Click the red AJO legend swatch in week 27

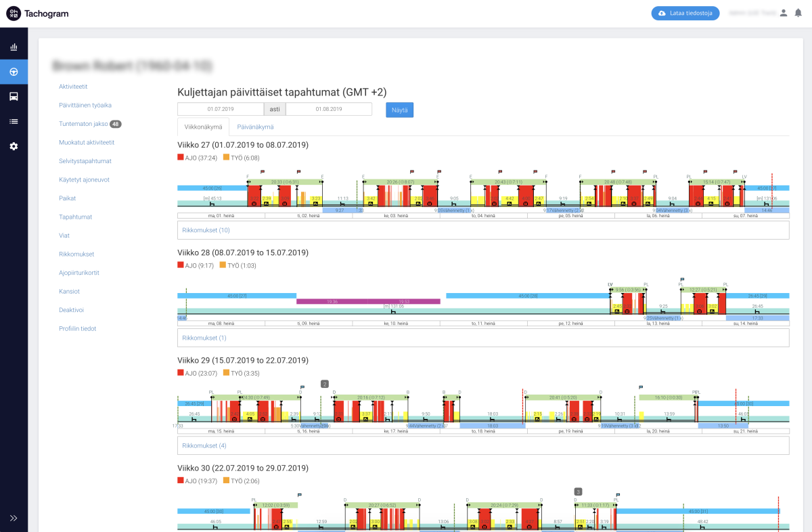point(181,157)
